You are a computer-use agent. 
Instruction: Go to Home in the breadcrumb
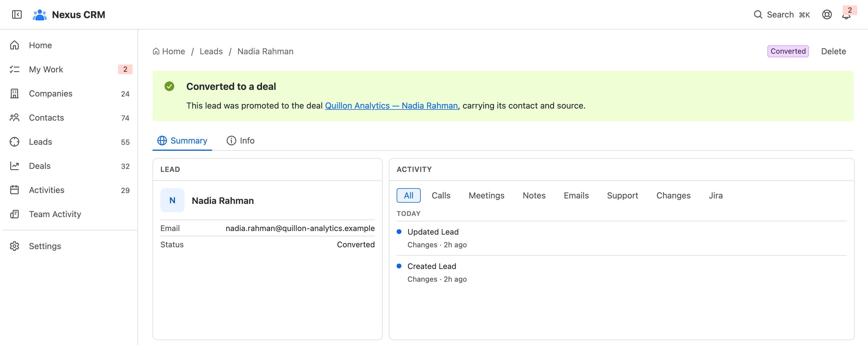coord(169,51)
